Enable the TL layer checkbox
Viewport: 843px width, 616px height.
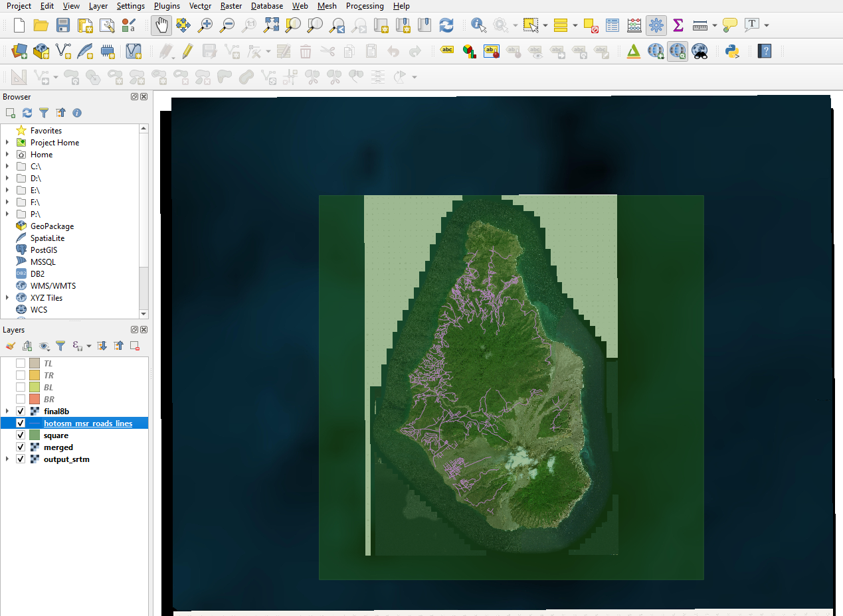pyautogui.click(x=21, y=364)
